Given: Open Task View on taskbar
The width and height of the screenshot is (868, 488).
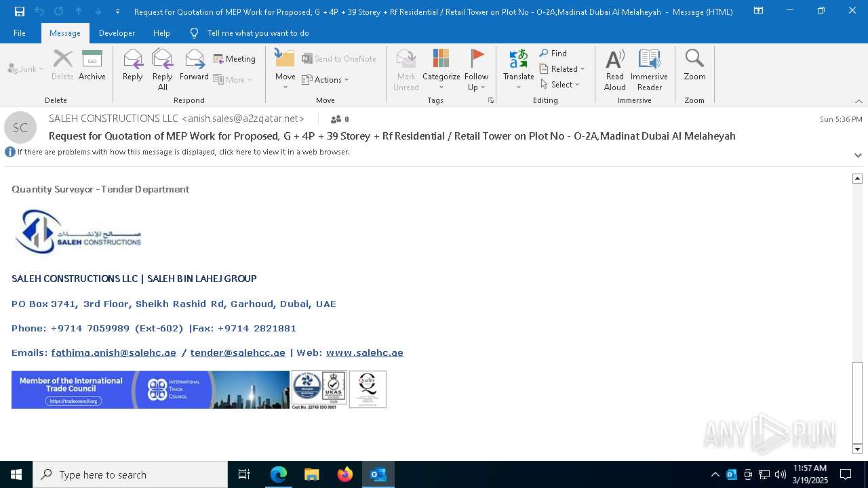Looking at the screenshot, I should (x=244, y=474).
